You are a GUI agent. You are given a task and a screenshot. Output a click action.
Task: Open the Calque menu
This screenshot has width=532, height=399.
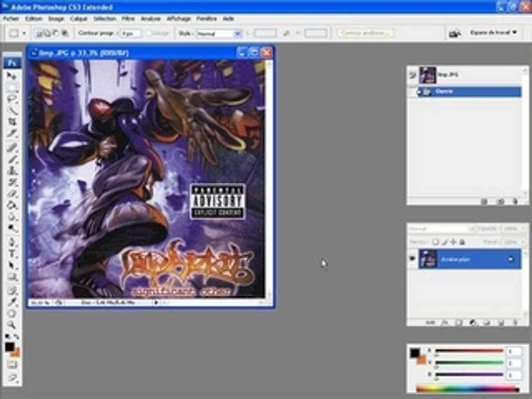(79, 19)
